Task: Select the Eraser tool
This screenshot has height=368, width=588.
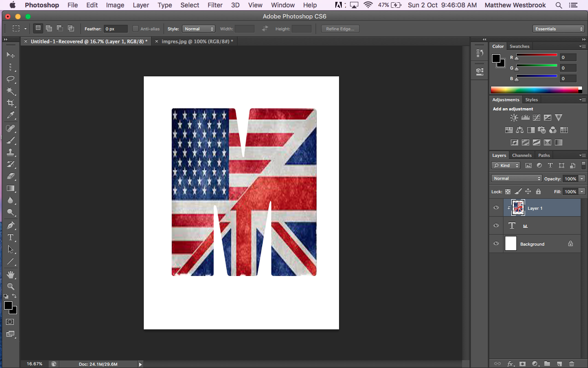Action: [10, 176]
